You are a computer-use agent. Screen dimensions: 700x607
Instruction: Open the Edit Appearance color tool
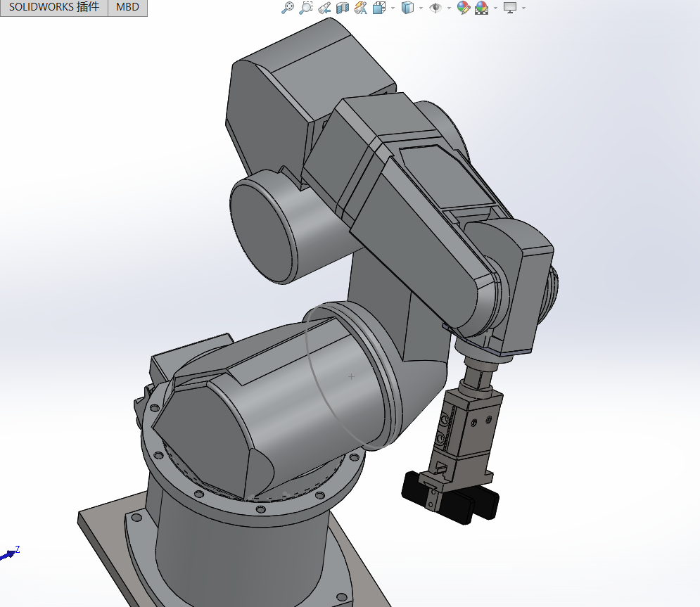464,8
